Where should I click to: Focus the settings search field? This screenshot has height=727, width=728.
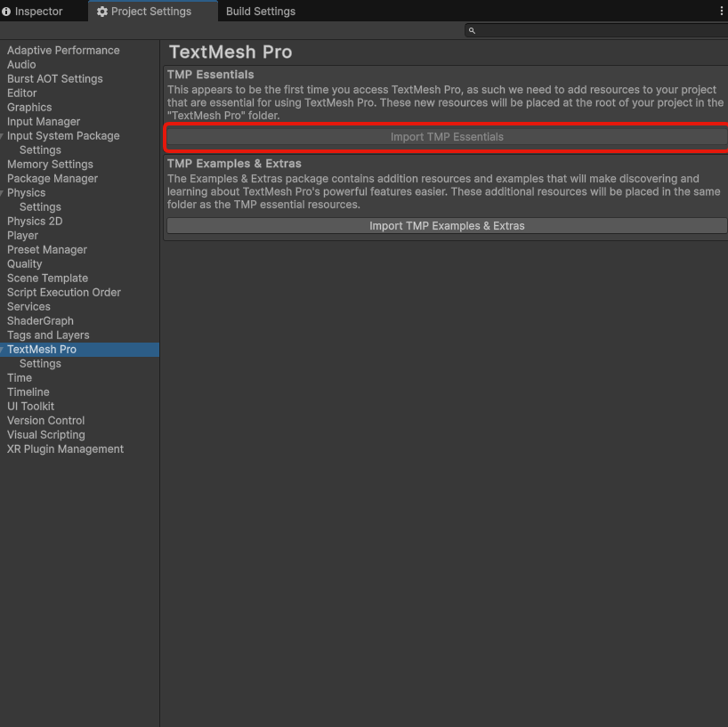point(596,30)
